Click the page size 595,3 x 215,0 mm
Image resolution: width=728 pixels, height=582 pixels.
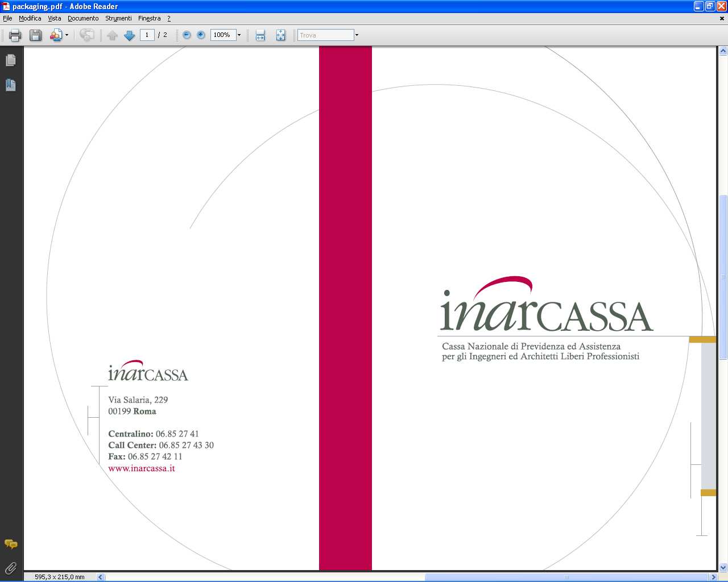(x=60, y=577)
